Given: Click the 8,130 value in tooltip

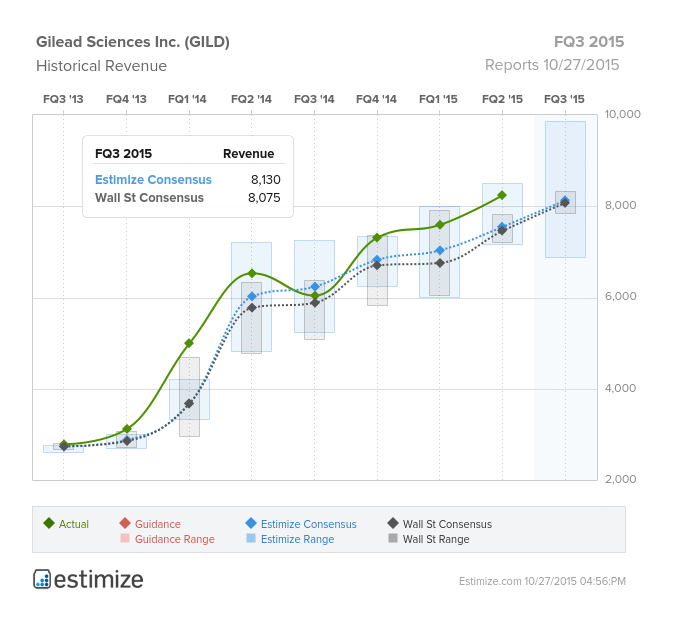Looking at the screenshot, I should [x=266, y=180].
